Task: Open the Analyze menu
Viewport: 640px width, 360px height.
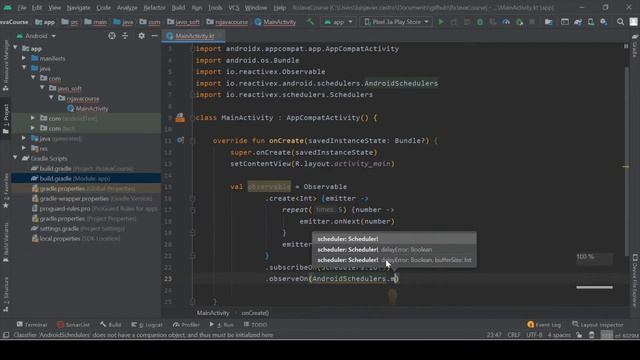Action: point(127,8)
